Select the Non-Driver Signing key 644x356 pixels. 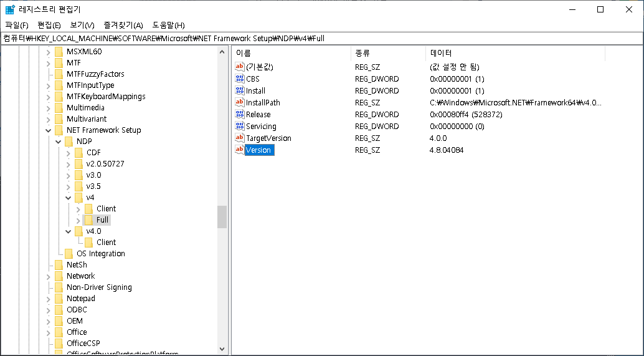pyautogui.click(x=99, y=287)
